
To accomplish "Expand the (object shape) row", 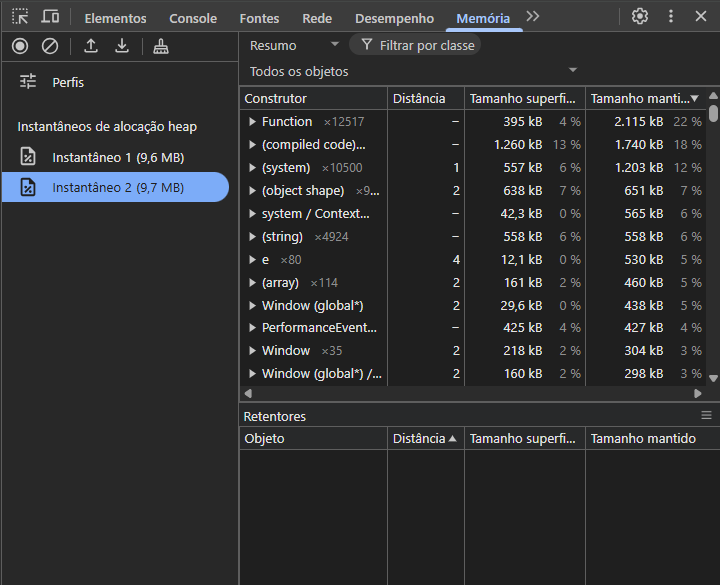I will (x=252, y=191).
